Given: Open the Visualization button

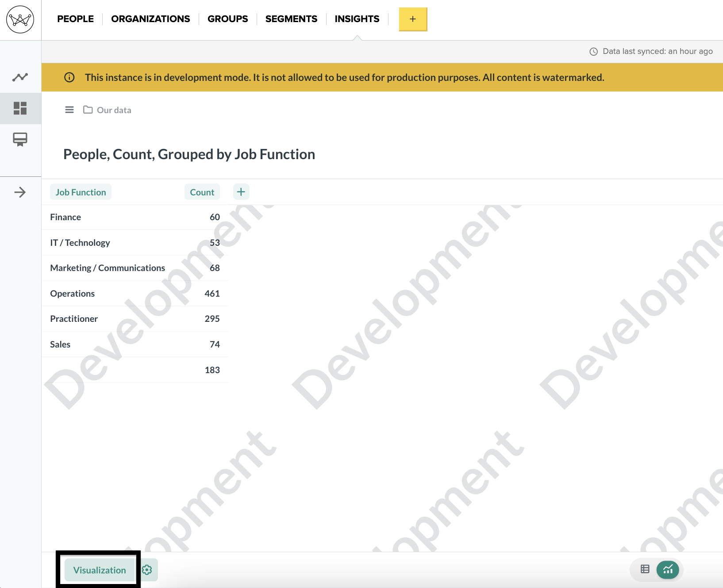Looking at the screenshot, I should pyautogui.click(x=100, y=570).
